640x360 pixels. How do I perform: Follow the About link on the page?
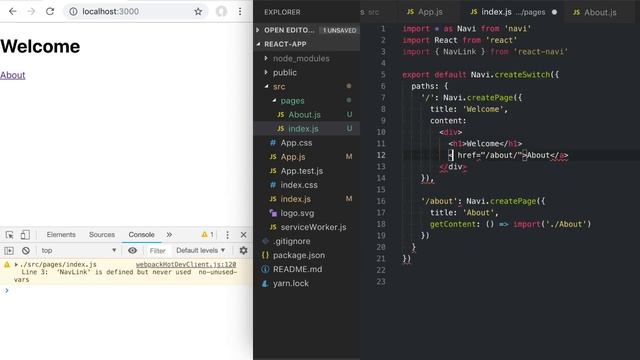coord(13,75)
